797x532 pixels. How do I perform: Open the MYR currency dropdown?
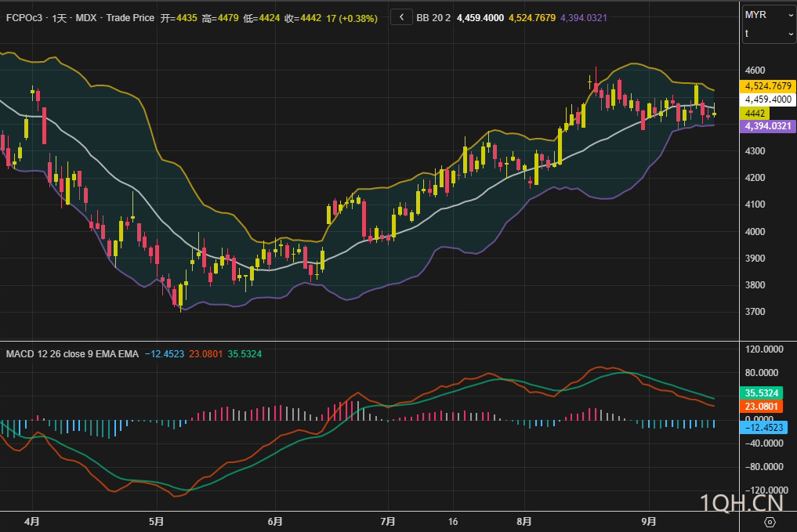[769, 15]
